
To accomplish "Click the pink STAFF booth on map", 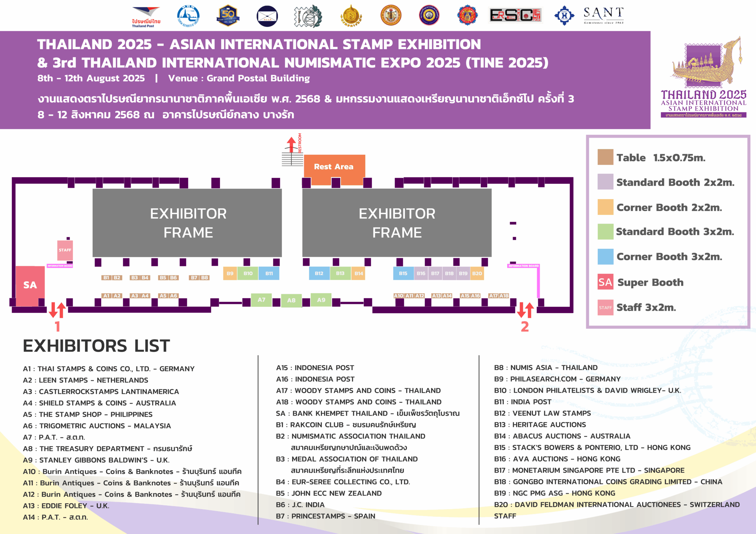I will [65, 250].
